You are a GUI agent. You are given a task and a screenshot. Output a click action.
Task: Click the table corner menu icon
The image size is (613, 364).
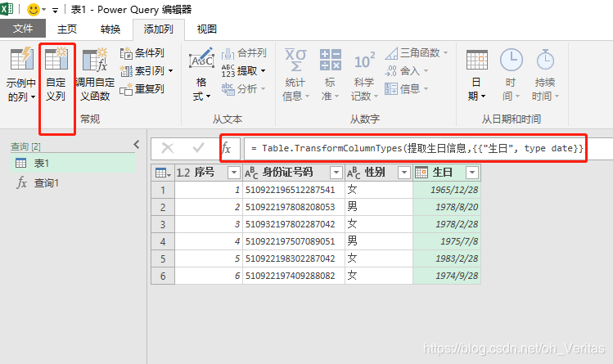click(163, 173)
